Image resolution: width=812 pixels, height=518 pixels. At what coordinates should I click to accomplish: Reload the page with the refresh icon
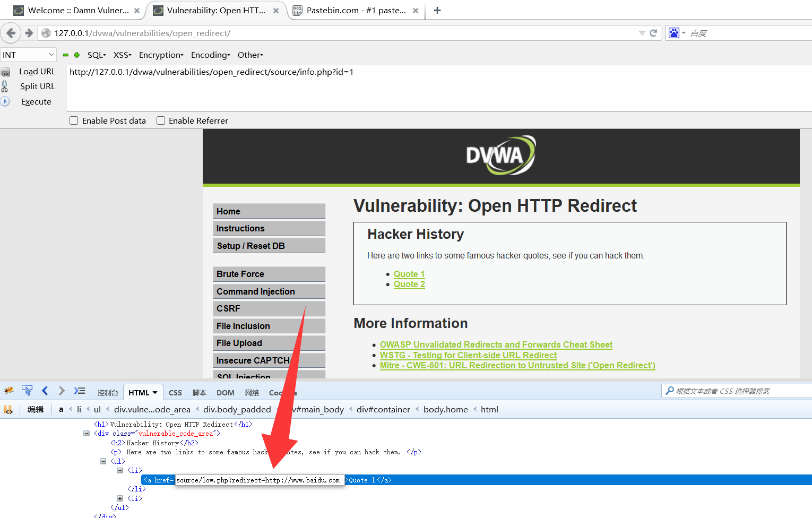[x=653, y=33]
